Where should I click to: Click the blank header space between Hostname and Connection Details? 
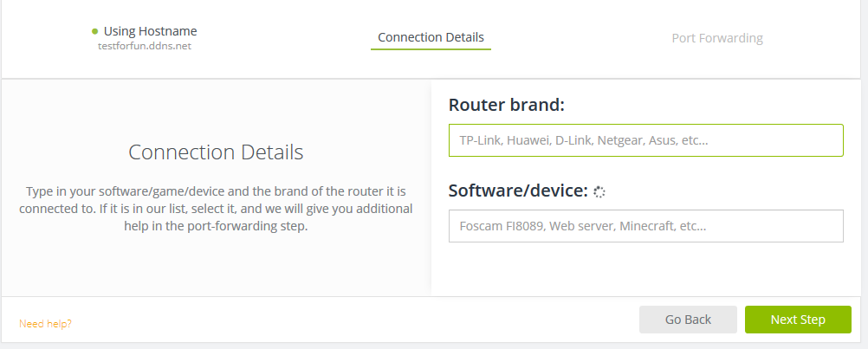pos(286,38)
